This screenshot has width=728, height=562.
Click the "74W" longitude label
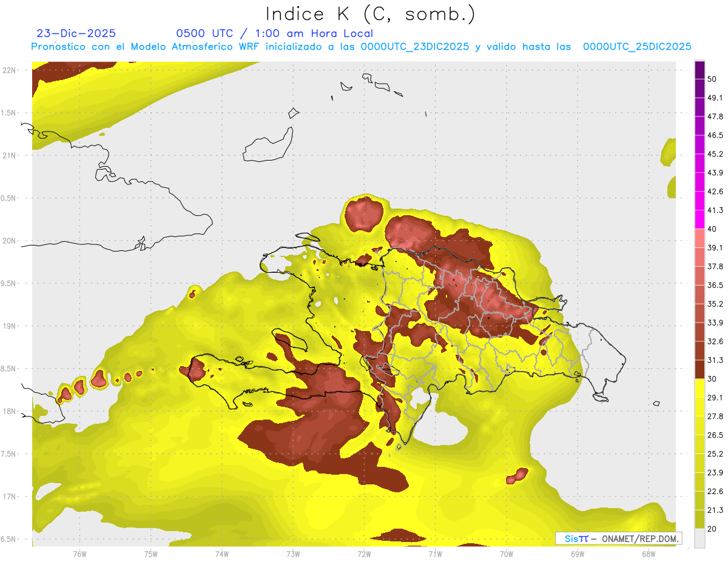pyautogui.click(x=221, y=554)
